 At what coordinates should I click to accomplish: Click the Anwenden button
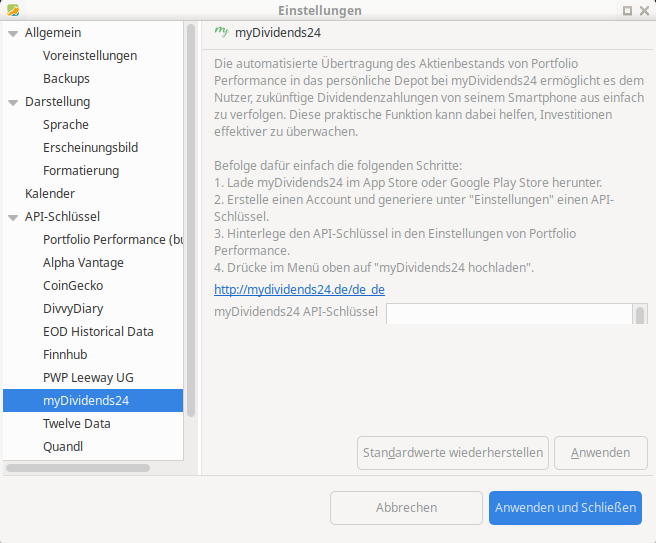coord(601,453)
